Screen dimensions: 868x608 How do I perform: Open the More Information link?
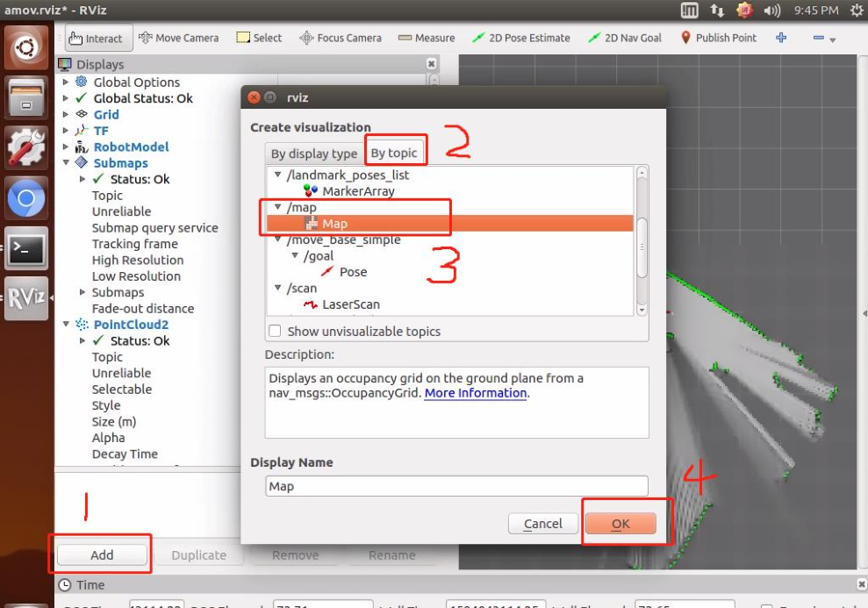pyautogui.click(x=476, y=393)
